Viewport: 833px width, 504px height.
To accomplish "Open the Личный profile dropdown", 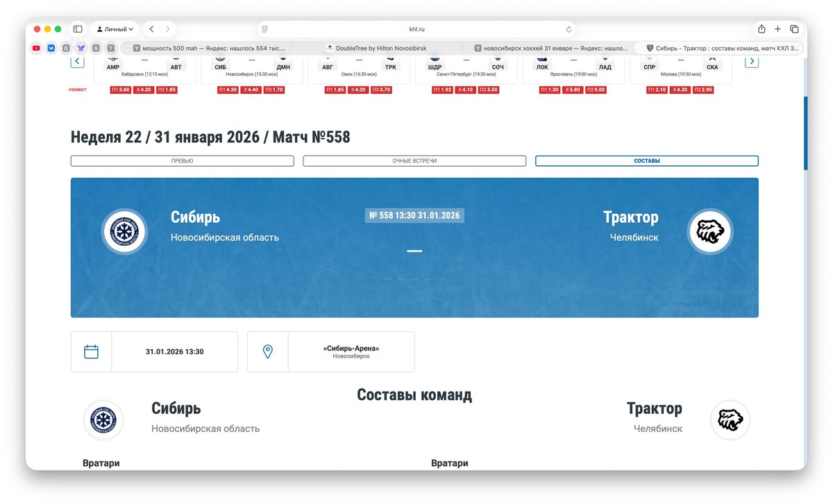I will pyautogui.click(x=115, y=29).
